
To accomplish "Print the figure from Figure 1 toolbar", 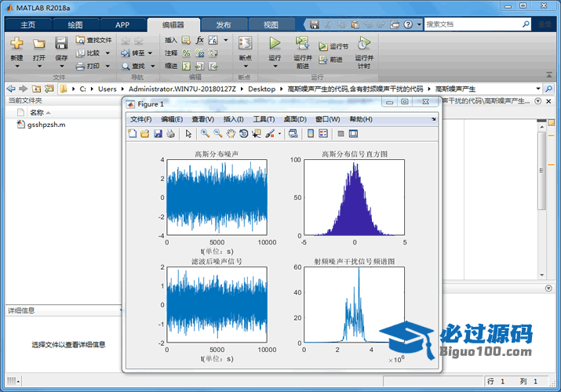I will click(x=171, y=133).
